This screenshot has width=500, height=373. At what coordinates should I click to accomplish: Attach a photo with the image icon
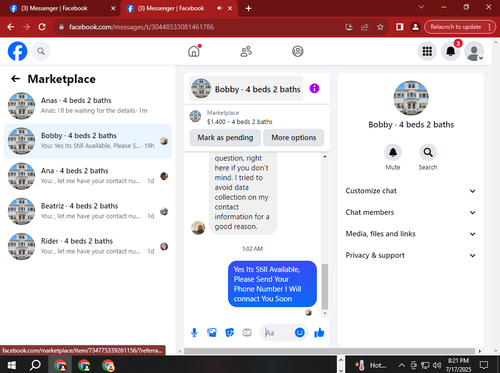(212, 332)
